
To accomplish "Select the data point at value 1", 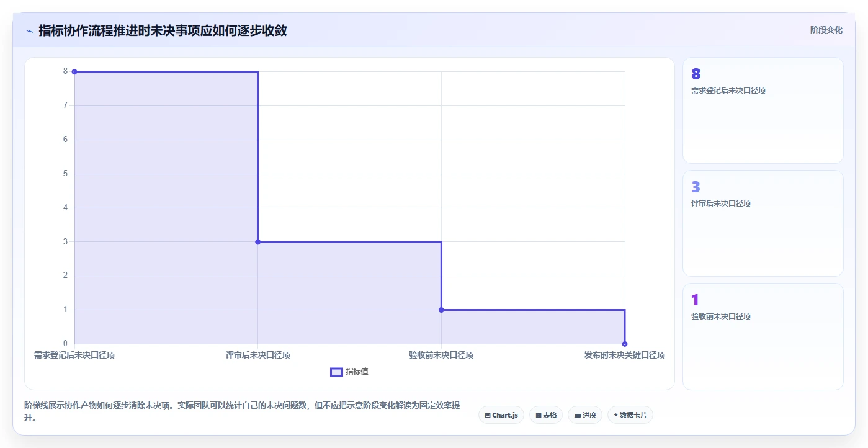I will coord(441,310).
